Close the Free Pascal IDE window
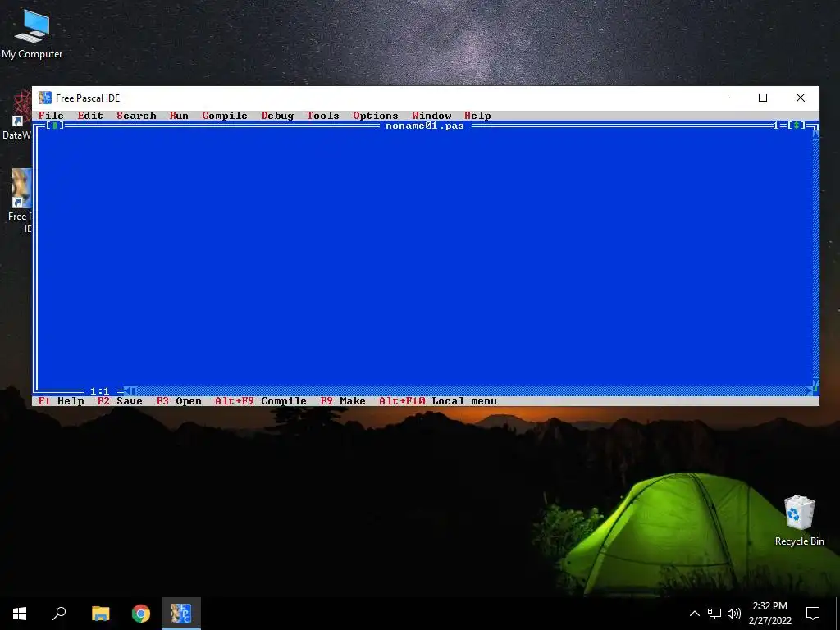This screenshot has width=840, height=630. [x=801, y=98]
